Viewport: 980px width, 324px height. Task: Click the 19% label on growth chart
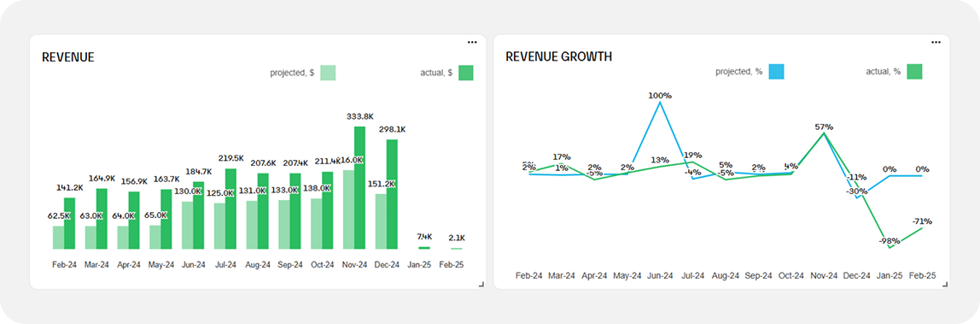coord(692,155)
